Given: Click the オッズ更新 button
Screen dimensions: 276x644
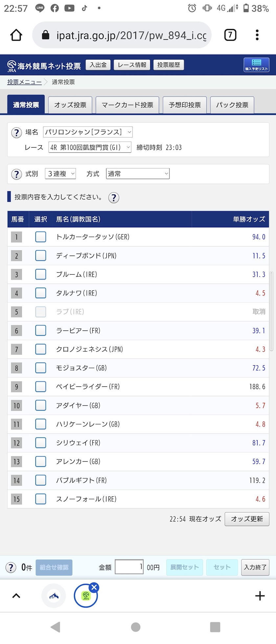Looking at the screenshot, I should 247,519.
